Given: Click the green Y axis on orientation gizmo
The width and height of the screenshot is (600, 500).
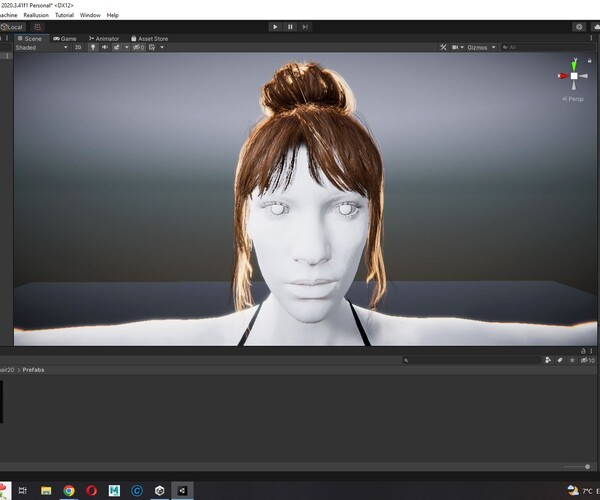Looking at the screenshot, I should click(574, 64).
